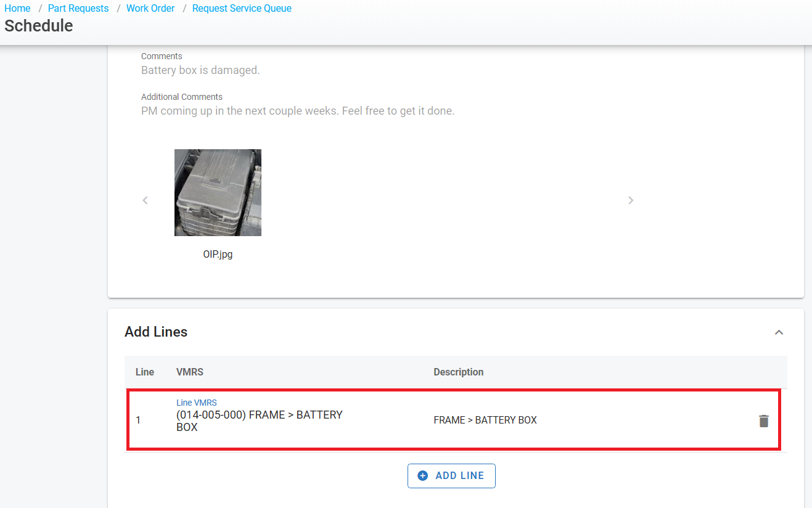Click the Add Lines section title
Image resolution: width=812 pixels, height=508 pixels.
pos(156,332)
